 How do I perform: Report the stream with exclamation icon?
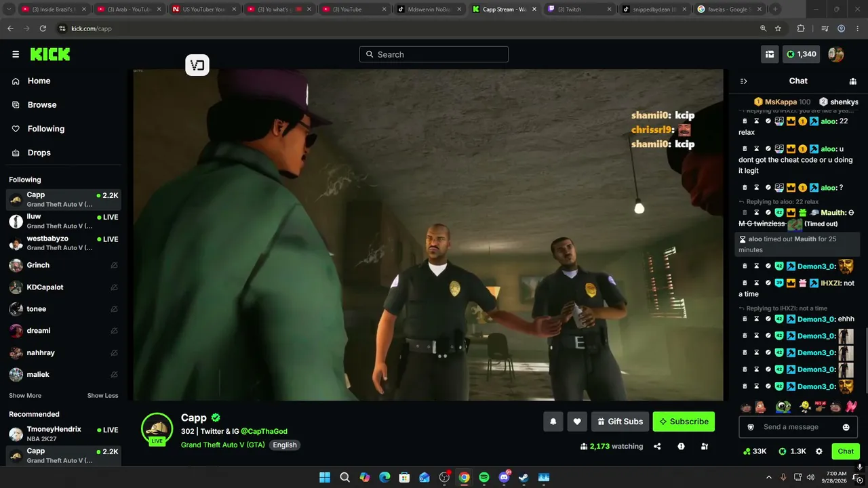coord(681,447)
